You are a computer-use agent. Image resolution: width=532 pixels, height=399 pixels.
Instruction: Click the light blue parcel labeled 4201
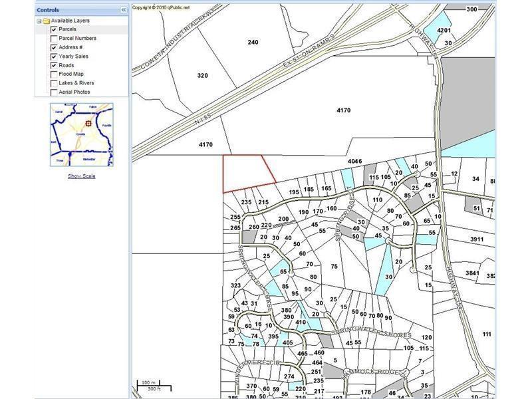point(444,31)
